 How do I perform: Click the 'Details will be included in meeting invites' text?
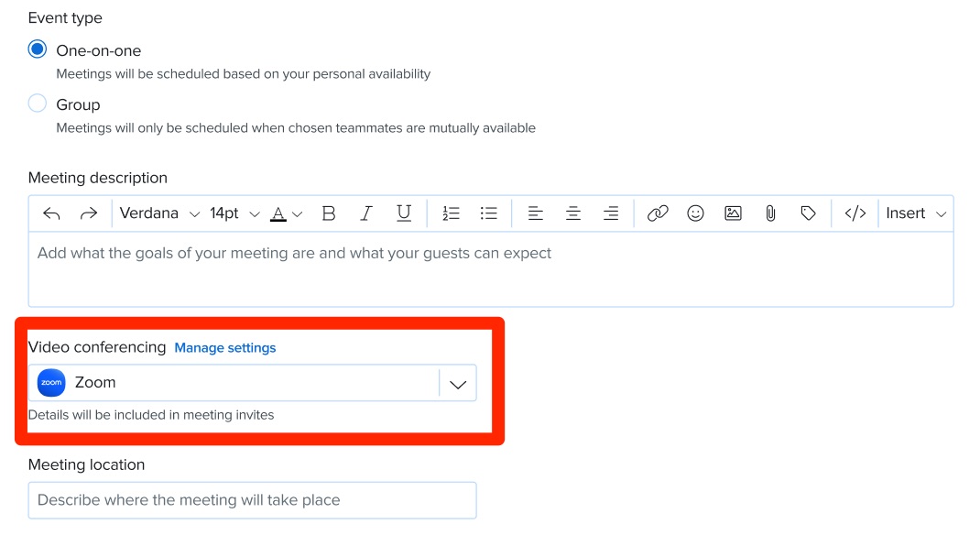(x=151, y=415)
